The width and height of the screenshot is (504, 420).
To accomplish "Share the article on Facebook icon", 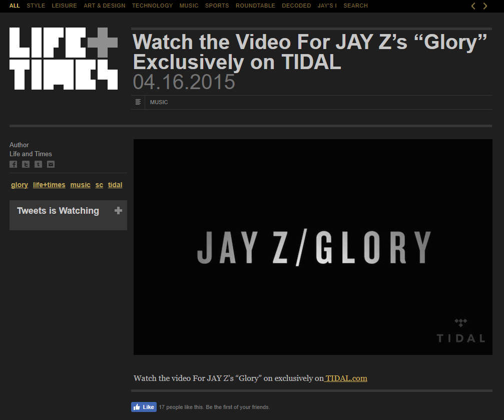I will [x=13, y=164].
